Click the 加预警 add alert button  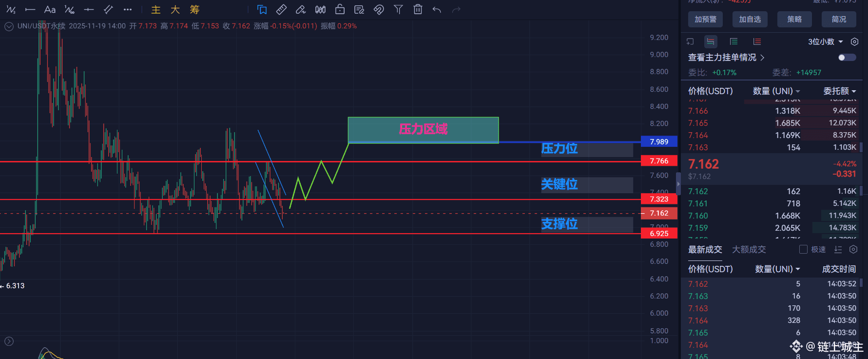pyautogui.click(x=705, y=19)
